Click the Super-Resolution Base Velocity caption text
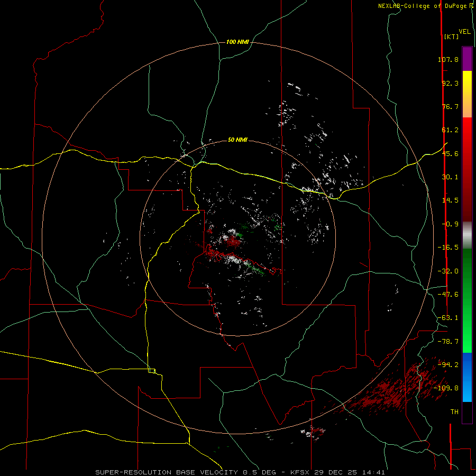The height and width of the screenshot is (476, 476). [240, 472]
